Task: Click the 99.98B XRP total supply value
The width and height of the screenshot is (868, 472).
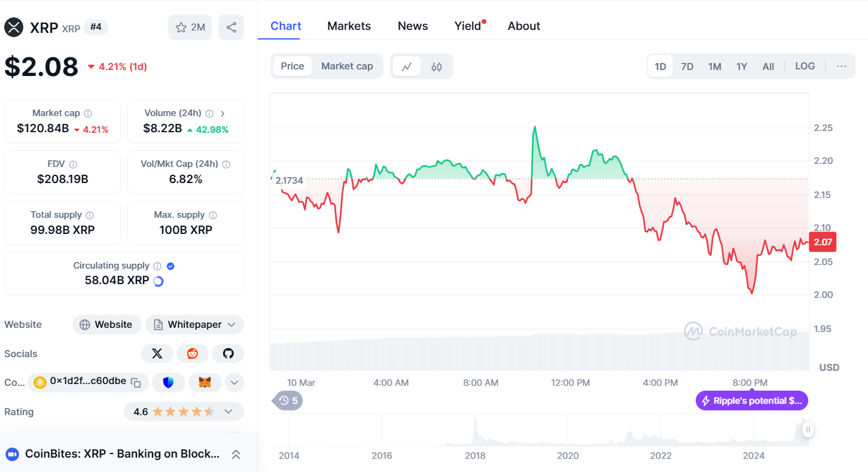Action: (x=63, y=230)
